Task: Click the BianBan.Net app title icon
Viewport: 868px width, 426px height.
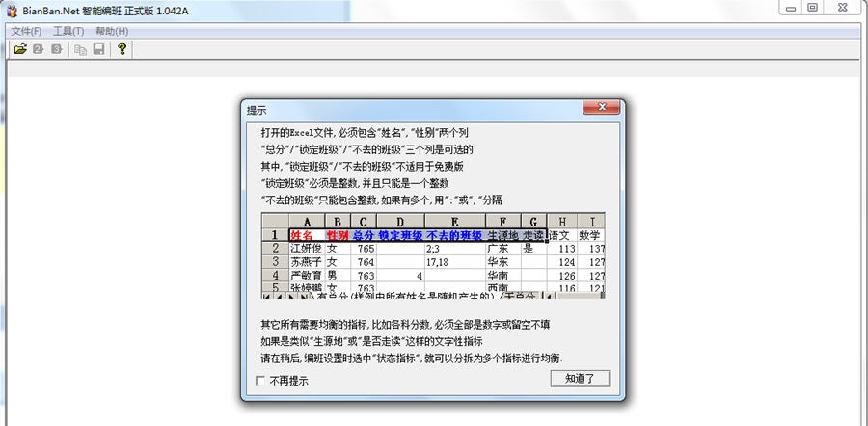Action: [13, 11]
